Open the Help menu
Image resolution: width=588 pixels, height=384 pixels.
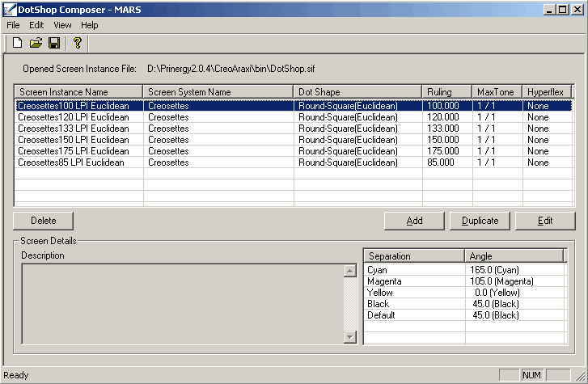(89, 25)
